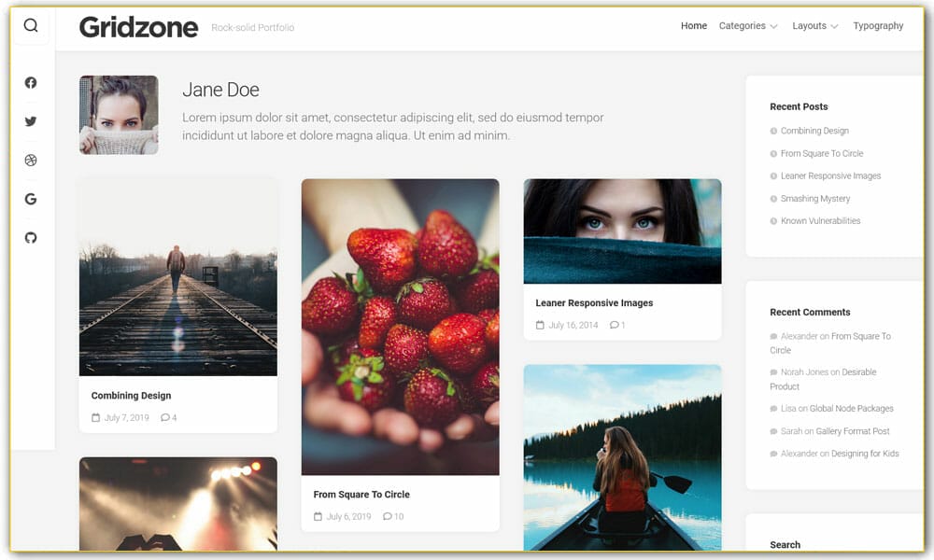934x560 pixels.
Task: Expand the Layouts dropdown menu
Action: pyautogui.click(x=814, y=26)
